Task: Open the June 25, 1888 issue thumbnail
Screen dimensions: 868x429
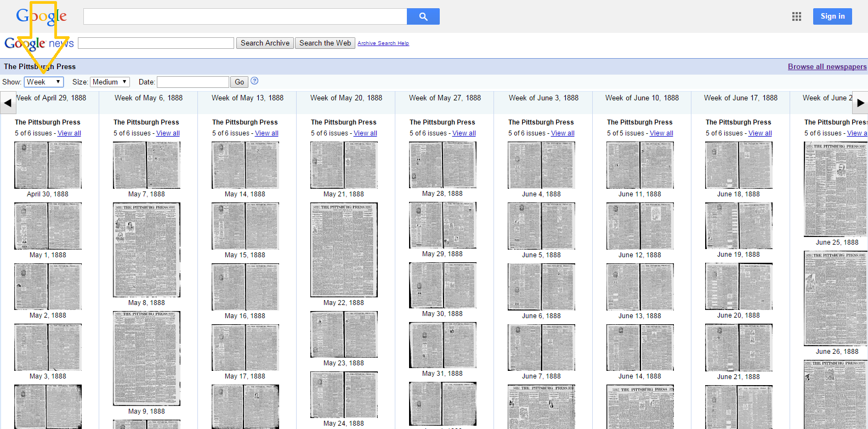Action: coord(836,189)
